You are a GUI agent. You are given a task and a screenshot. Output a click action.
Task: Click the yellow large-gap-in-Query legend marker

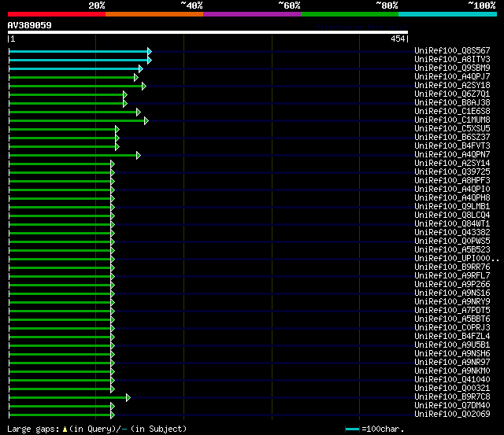65,429
